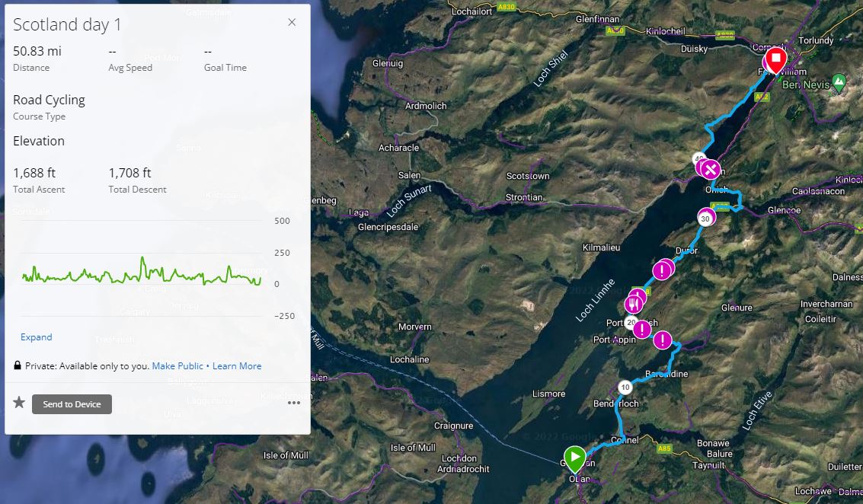Screen dimensions: 863x504
Task: Click the Strontian place label
Action: click(x=524, y=197)
